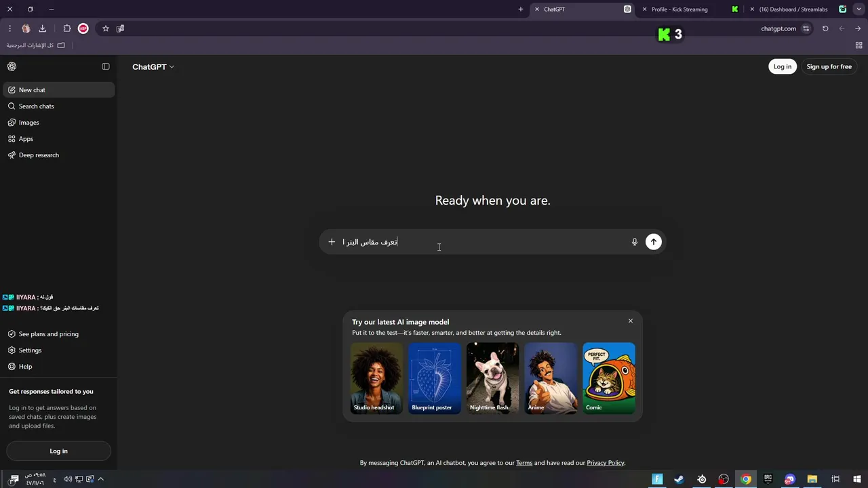
Task: Click the sidebar Log in button
Action: [x=58, y=451]
